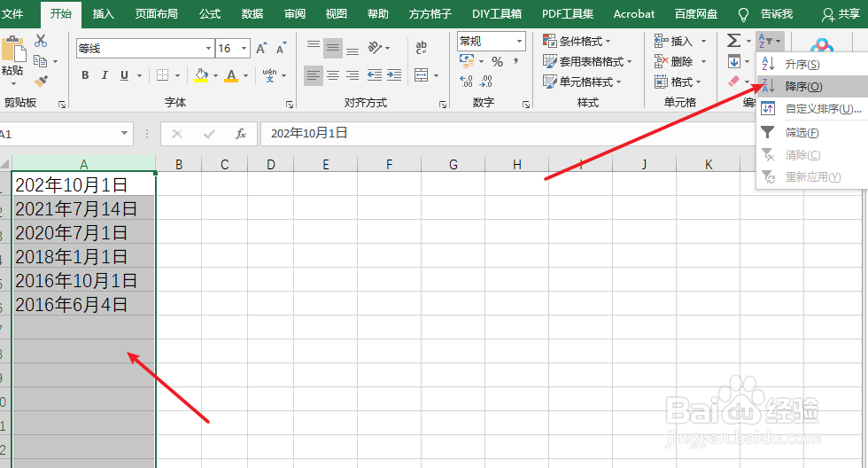This screenshot has width=868, height=468.
Task: Click increase indent icon
Action: point(394,75)
